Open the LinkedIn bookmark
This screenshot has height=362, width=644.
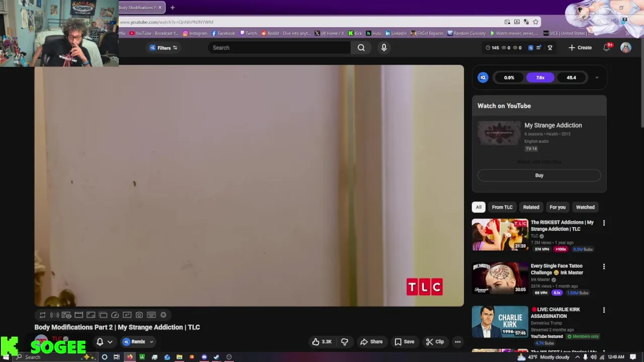tap(396, 33)
